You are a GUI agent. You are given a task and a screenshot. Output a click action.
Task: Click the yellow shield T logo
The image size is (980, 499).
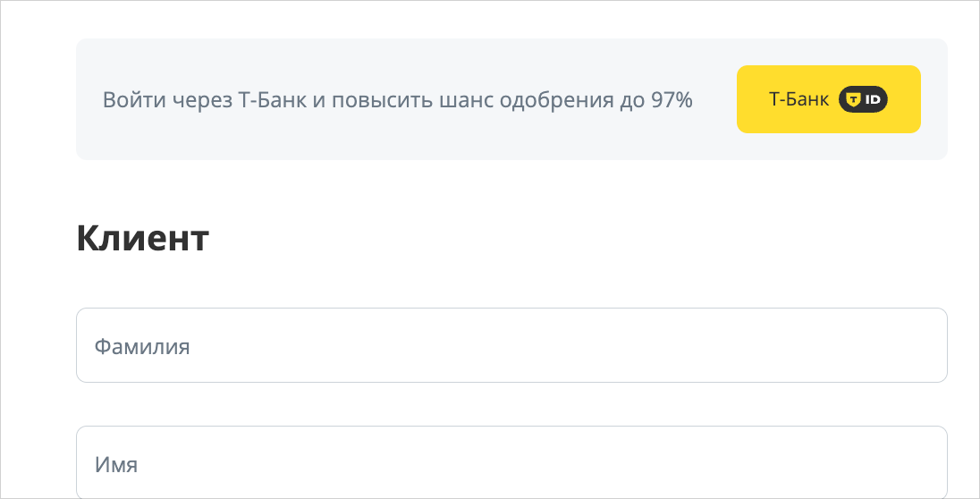coord(853,99)
